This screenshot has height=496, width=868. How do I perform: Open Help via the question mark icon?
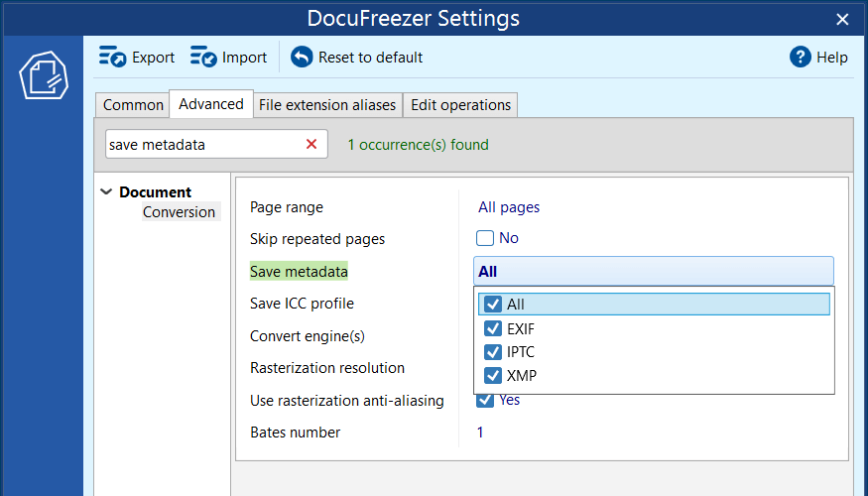tap(800, 57)
